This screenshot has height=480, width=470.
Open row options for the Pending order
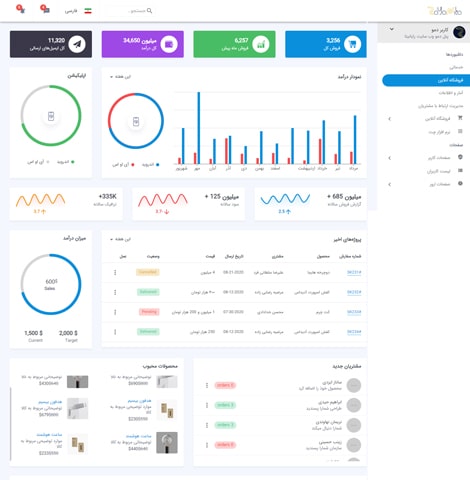tap(115, 312)
